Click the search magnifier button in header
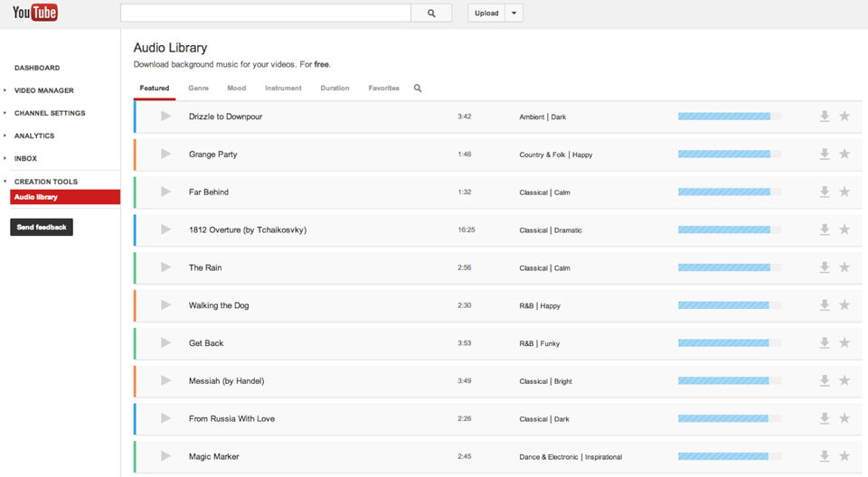This screenshot has width=868, height=477. coord(431,14)
